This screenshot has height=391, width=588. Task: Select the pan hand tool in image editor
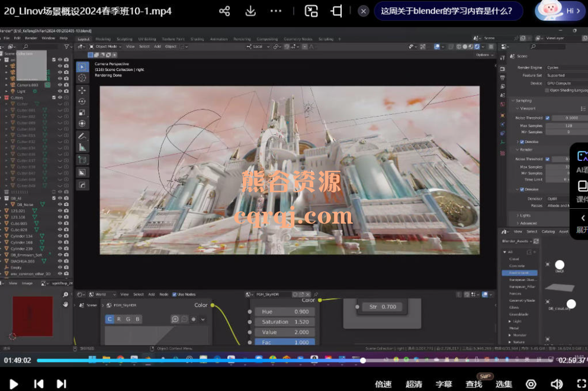click(66, 304)
